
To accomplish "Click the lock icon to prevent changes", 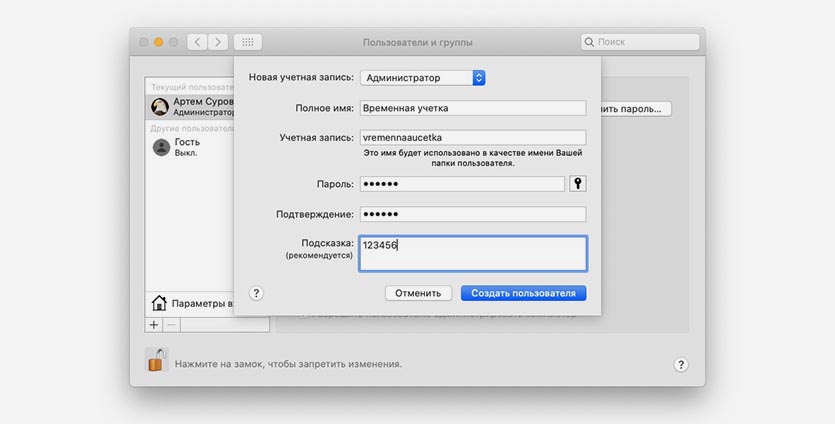I will (x=156, y=361).
